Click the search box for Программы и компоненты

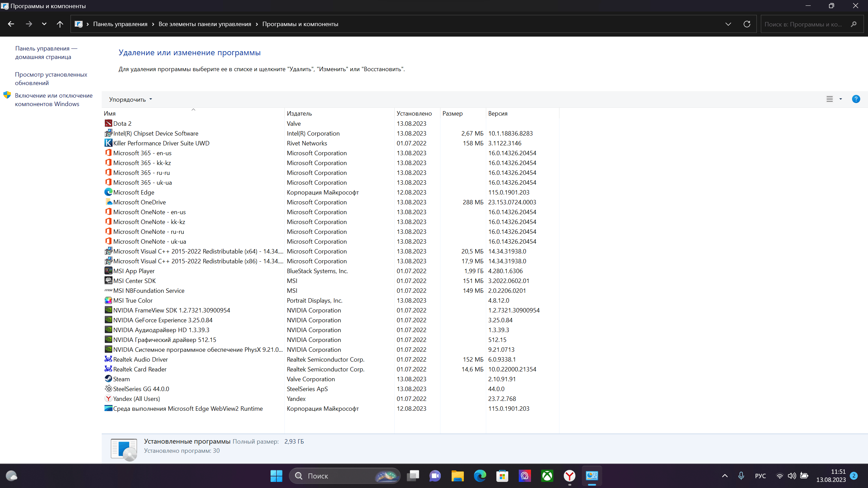[x=812, y=24]
